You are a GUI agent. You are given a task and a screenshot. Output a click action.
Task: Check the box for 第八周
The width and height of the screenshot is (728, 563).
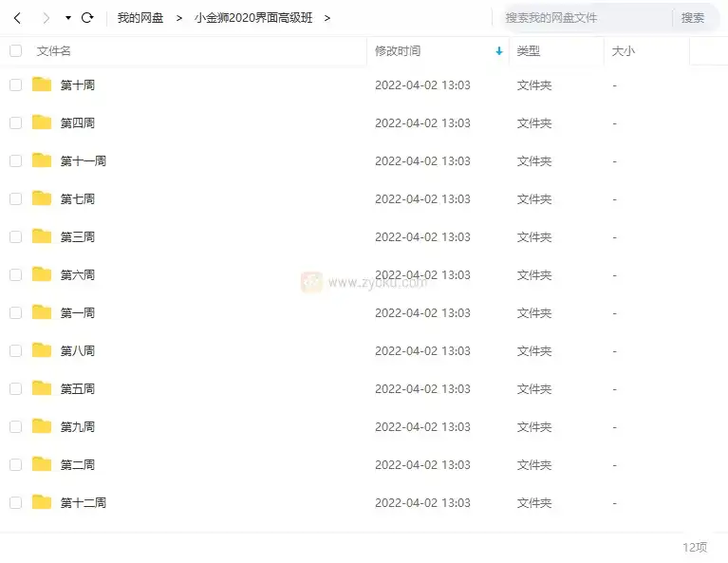16,350
